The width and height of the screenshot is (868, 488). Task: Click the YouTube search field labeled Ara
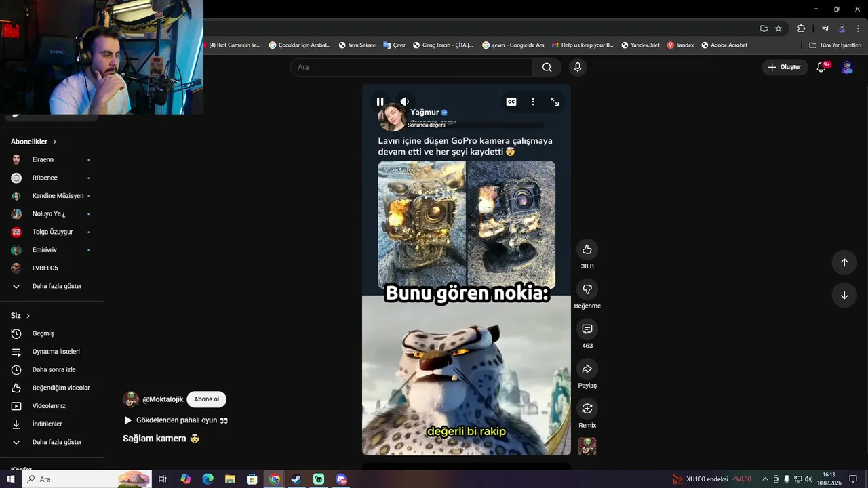[x=412, y=67]
